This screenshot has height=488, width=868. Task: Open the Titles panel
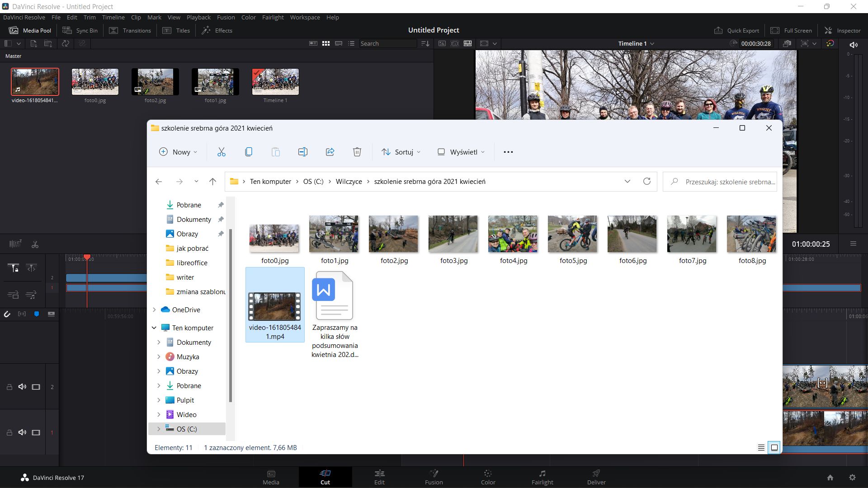176,30
